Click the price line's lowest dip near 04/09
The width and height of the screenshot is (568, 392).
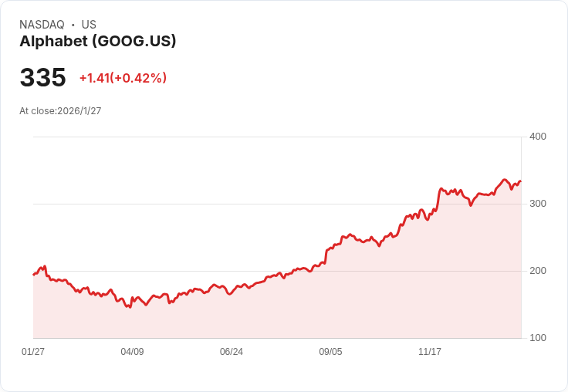click(130, 307)
